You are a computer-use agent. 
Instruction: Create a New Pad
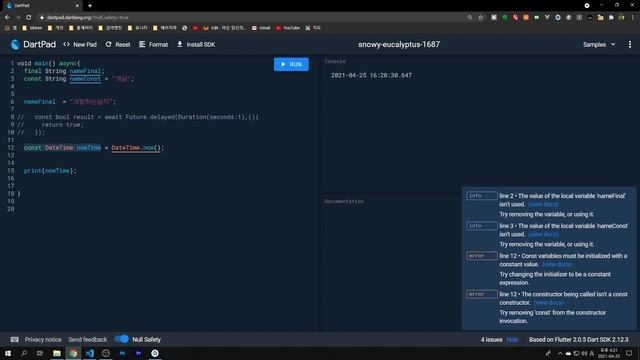pyautogui.click(x=80, y=44)
